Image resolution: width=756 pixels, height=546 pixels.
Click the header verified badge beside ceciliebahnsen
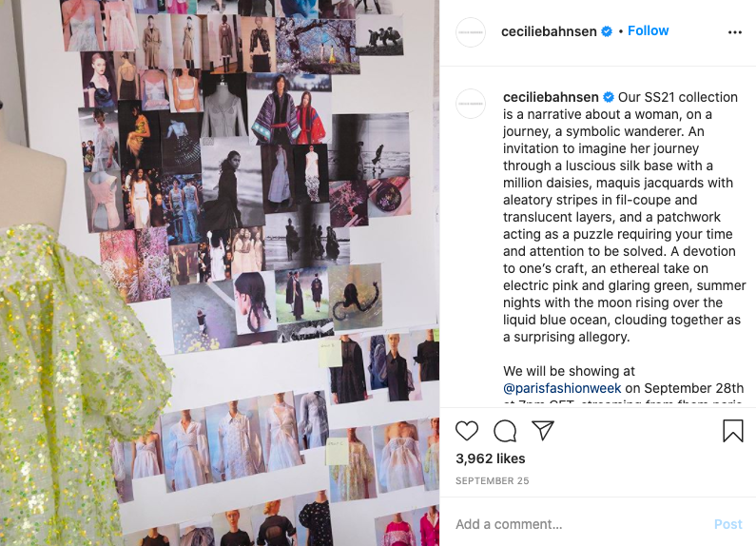click(607, 31)
